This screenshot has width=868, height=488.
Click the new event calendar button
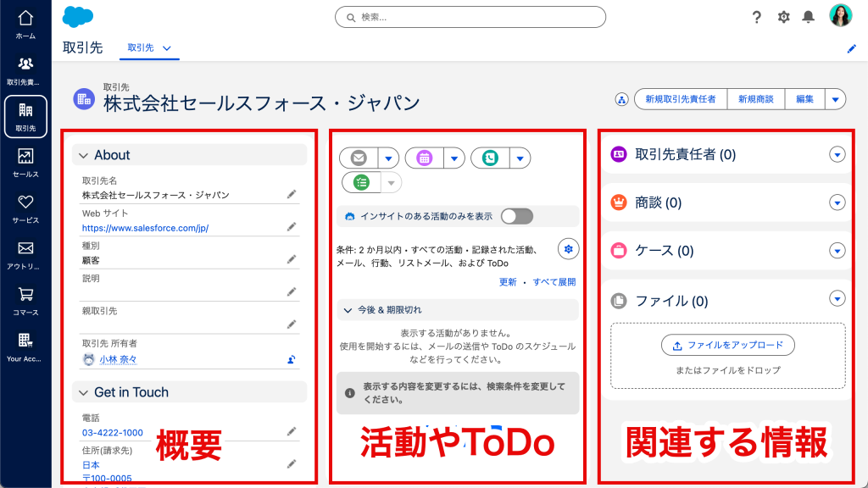(425, 158)
